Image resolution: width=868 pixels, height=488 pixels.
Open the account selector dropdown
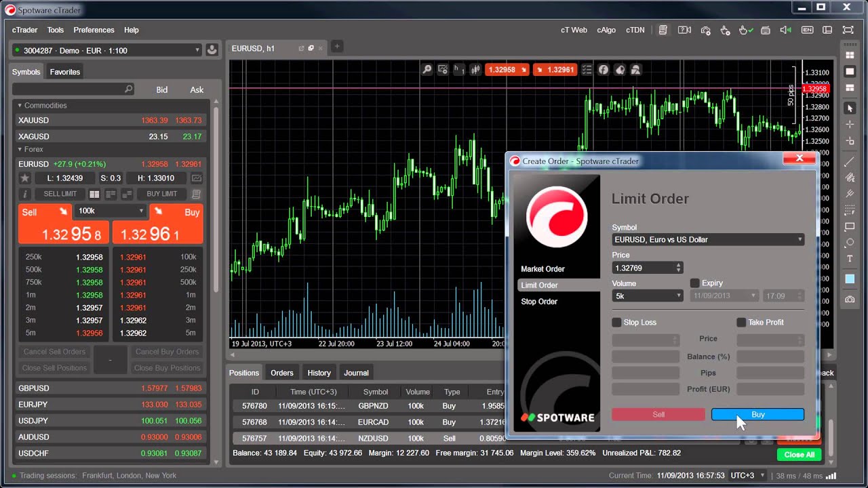point(107,50)
